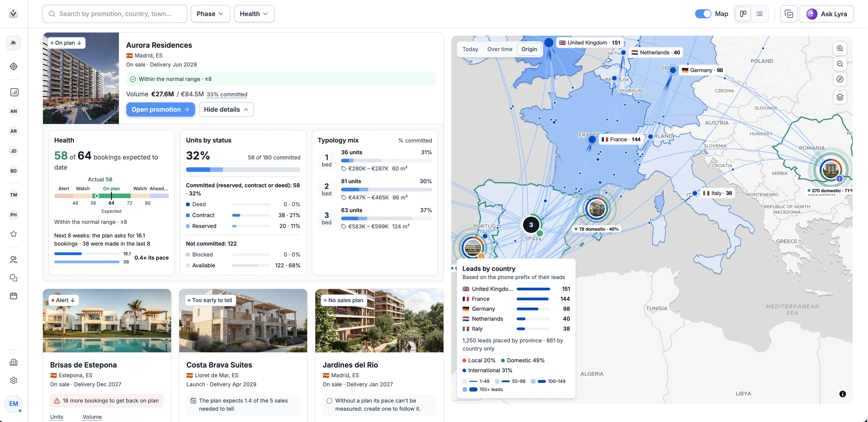Click the Actual marker on the health gauge
The width and height of the screenshot is (868, 422).
click(x=97, y=196)
